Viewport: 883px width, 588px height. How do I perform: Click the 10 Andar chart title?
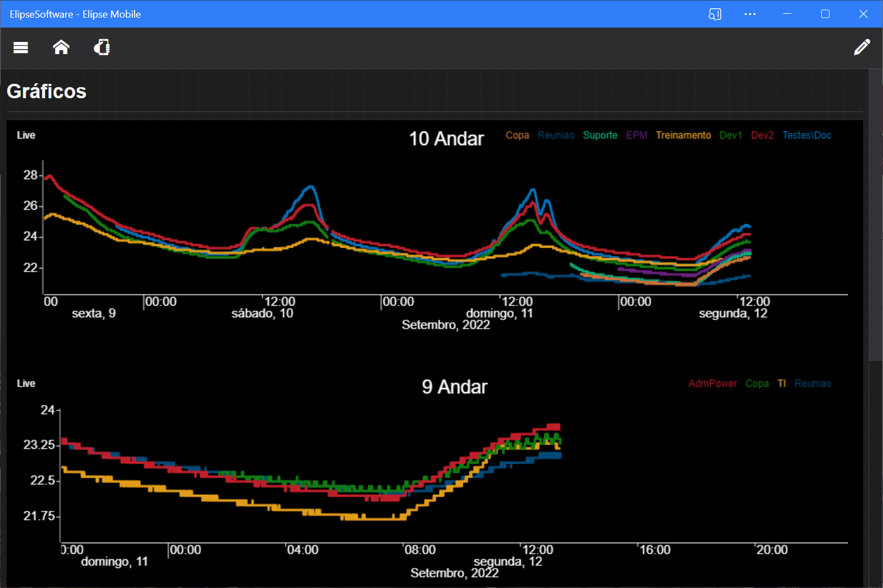coord(447,139)
